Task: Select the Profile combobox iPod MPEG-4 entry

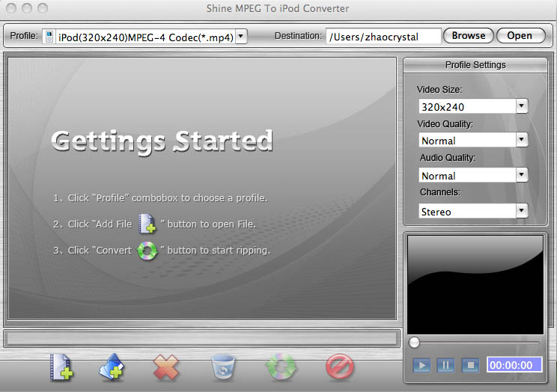Action: 146,37
